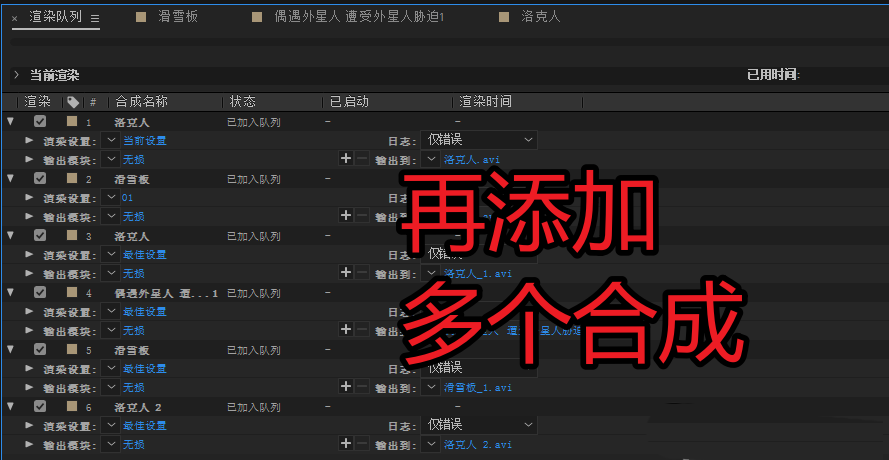Select the 洛克人 2 composition name

[x=138, y=407]
